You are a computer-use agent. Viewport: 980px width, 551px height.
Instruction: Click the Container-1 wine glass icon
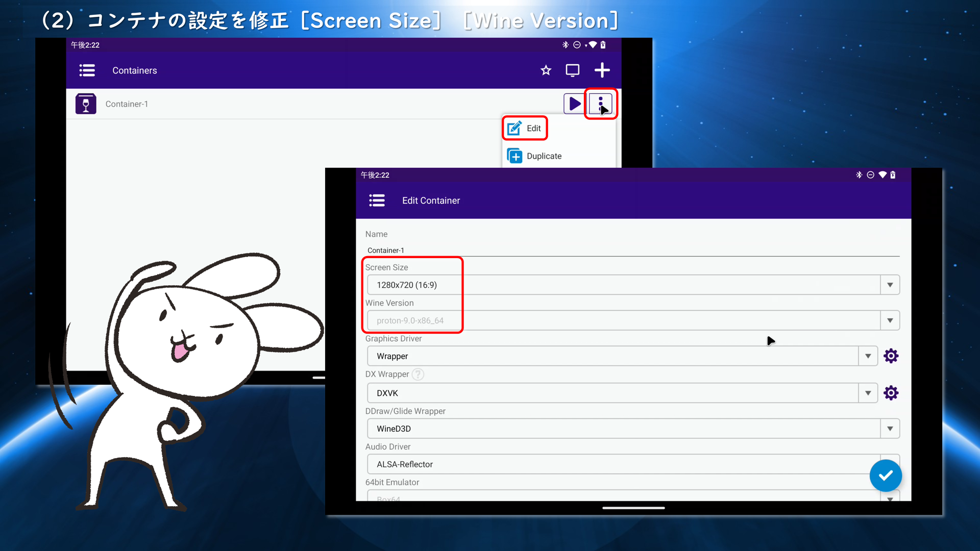(86, 104)
